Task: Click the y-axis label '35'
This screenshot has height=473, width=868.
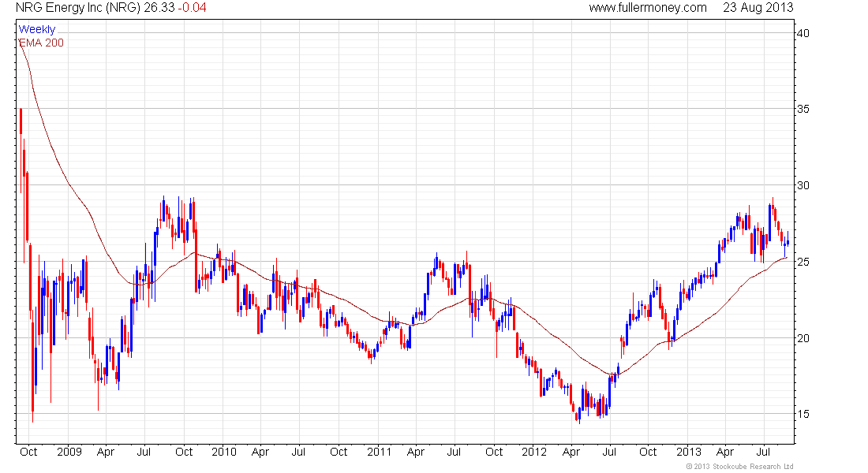Action: pyautogui.click(x=803, y=109)
